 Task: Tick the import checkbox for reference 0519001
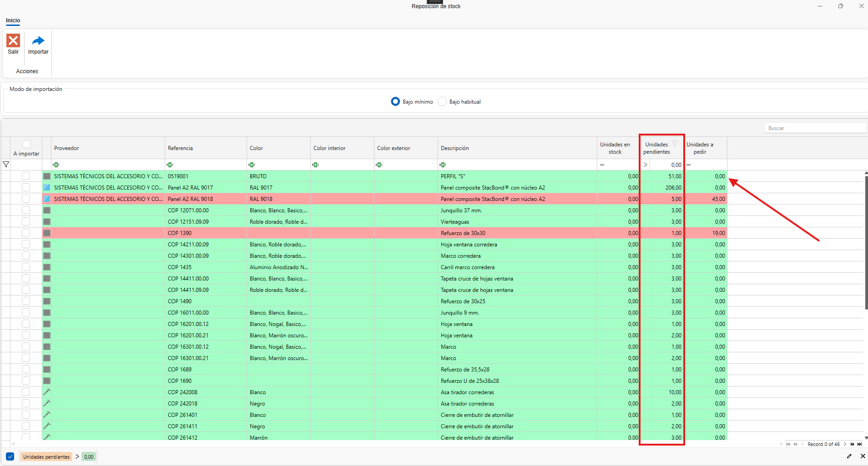(26, 176)
